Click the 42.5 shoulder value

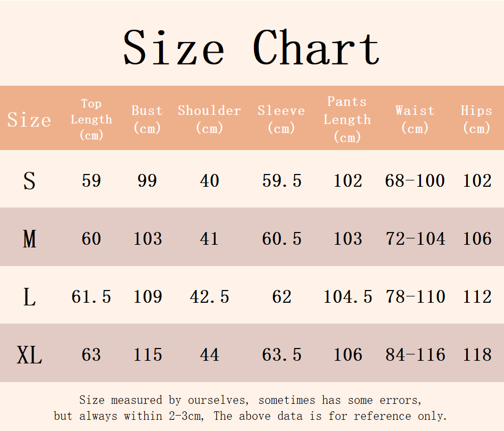pyautogui.click(x=209, y=297)
